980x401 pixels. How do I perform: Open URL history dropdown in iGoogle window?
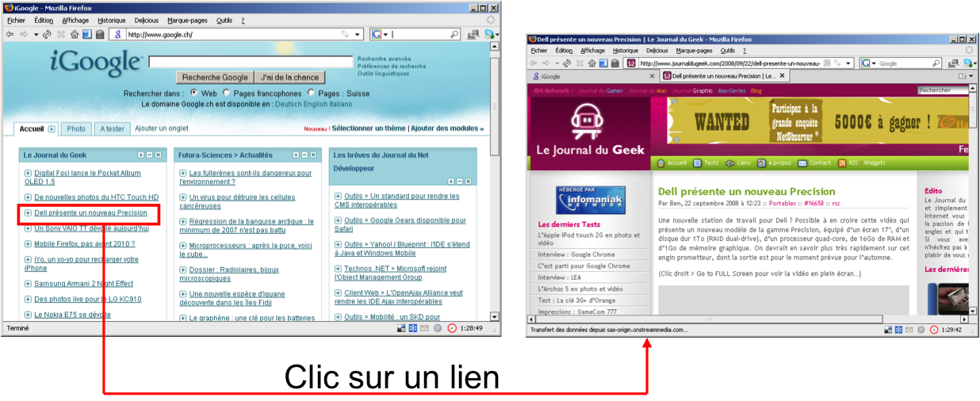[x=358, y=35]
